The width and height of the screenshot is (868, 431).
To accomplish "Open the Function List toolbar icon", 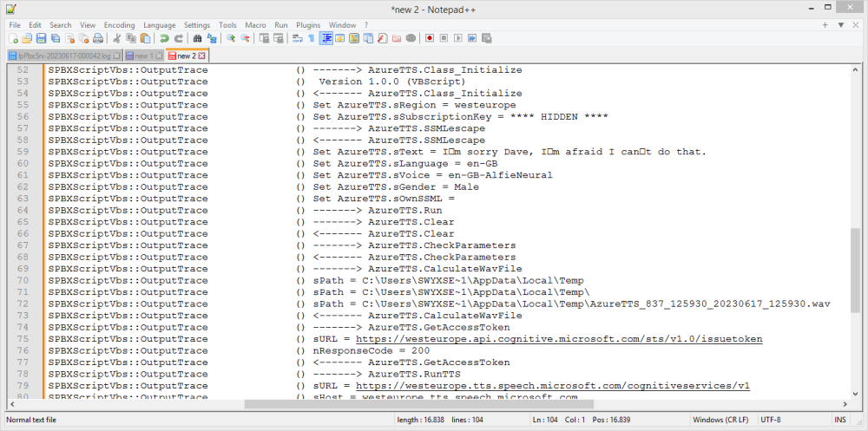I will pos(382,38).
